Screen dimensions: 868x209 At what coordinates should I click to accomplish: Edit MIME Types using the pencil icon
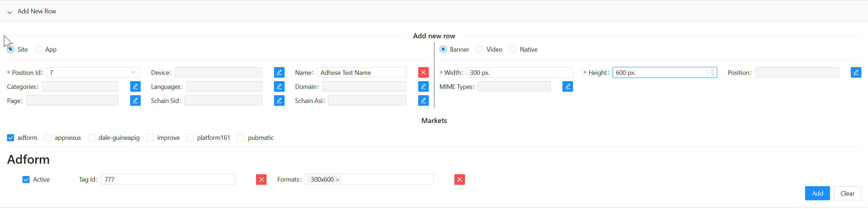pos(567,86)
